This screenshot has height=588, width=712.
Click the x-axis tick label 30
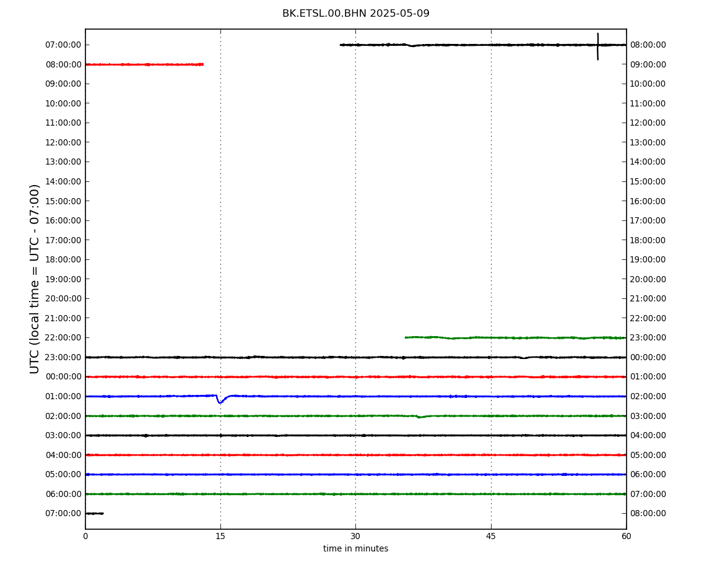coord(355,536)
